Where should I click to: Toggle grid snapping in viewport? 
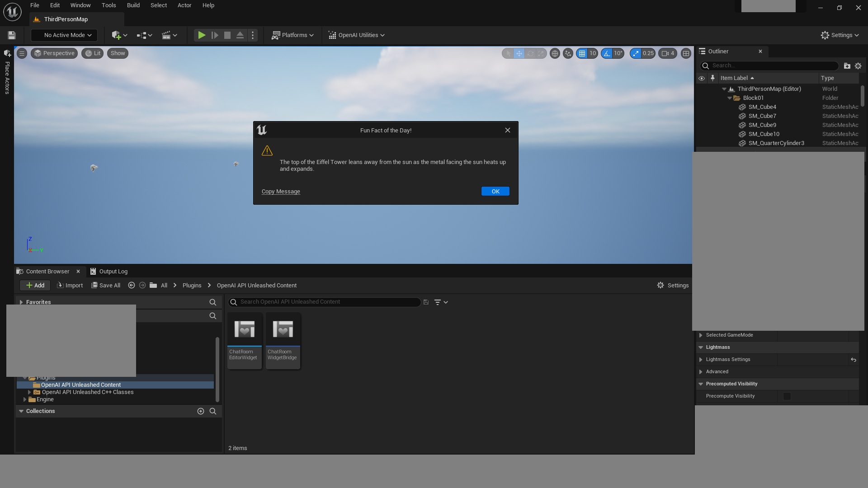pyautogui.click(x=582, y=53)
